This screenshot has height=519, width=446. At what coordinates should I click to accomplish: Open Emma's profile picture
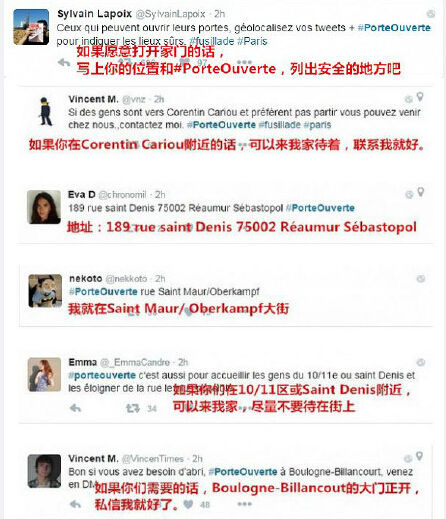[44, 374]
